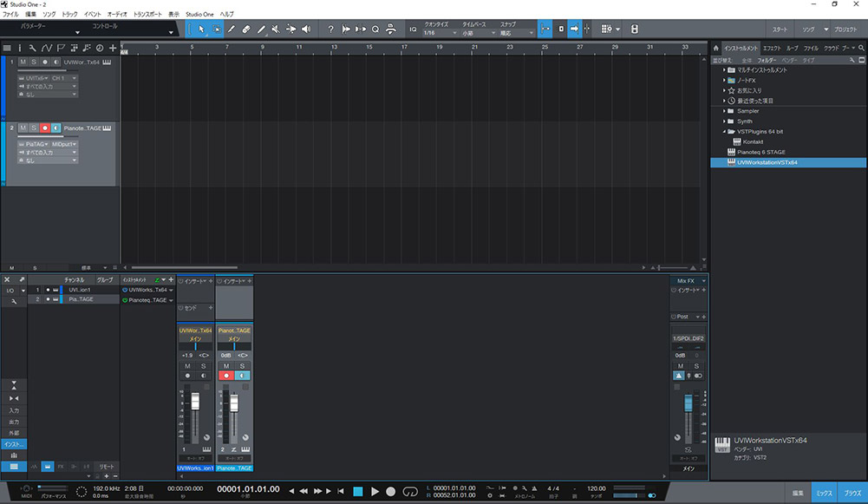The height and width of the screenshot is (504, 868).
Task: Click the IQ quantize button
Action: (x=413, y=29)
